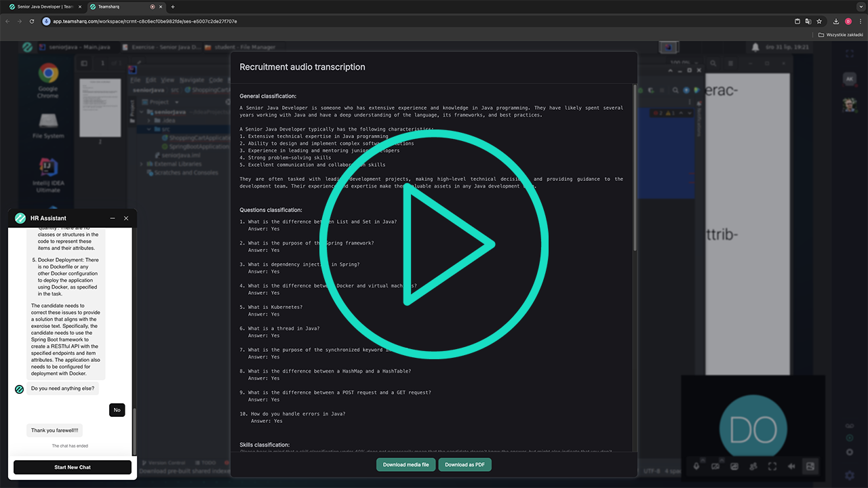
Task: Switch to the Senior Java Developer browser tab
Action: [43, 7]
